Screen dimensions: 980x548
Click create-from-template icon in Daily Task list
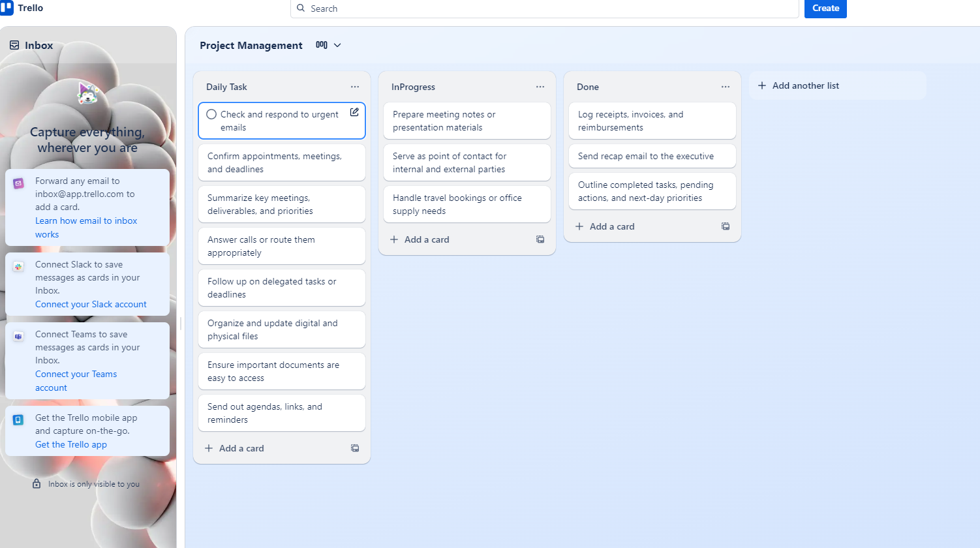tap(355, 448)
